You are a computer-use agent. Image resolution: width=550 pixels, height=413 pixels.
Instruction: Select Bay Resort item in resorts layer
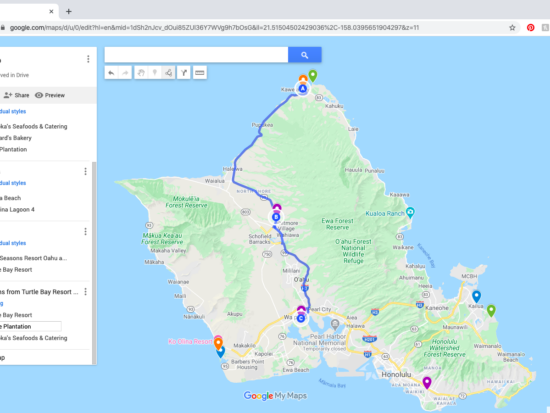click(x=16, y=270)
